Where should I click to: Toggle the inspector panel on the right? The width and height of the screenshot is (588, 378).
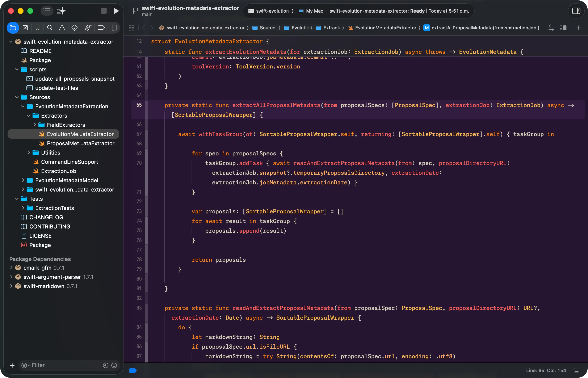pyautogui.click(x=576, y=11)
